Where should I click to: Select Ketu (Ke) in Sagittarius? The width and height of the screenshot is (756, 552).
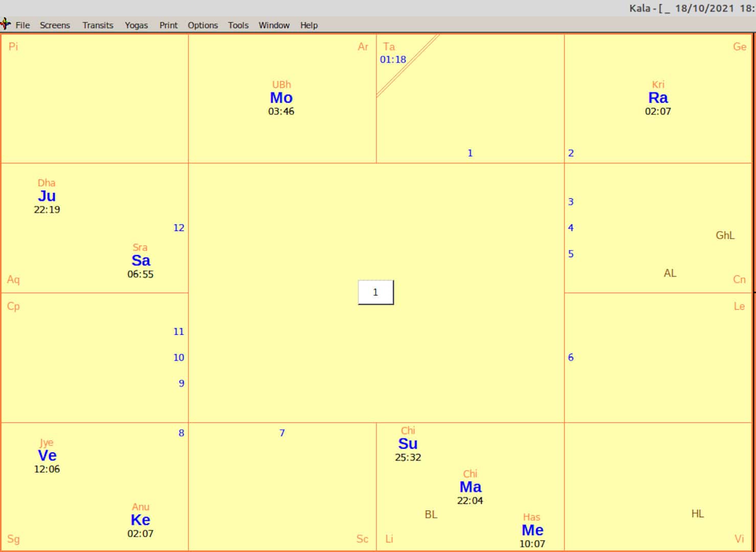click(x=140, y=520)
